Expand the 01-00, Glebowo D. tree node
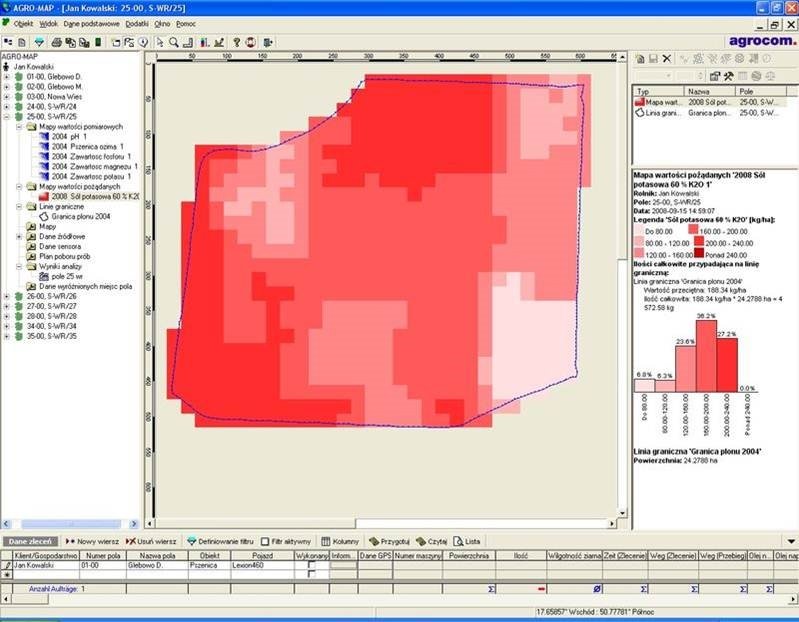 [7, 75]
